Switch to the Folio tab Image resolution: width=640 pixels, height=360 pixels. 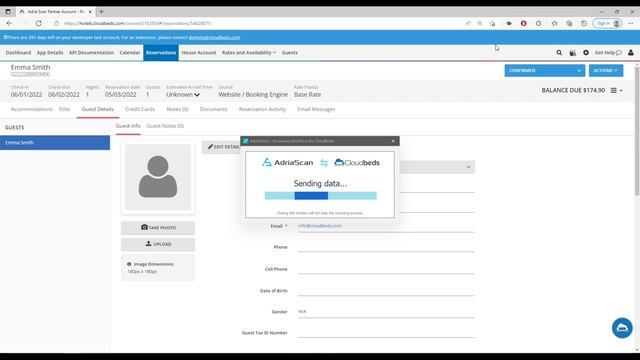click(x=64, y=109)
